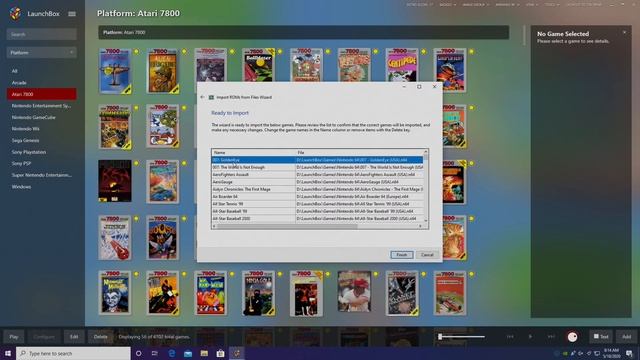Select the All-Star Baseball 2000 row

tap(317, 219)
